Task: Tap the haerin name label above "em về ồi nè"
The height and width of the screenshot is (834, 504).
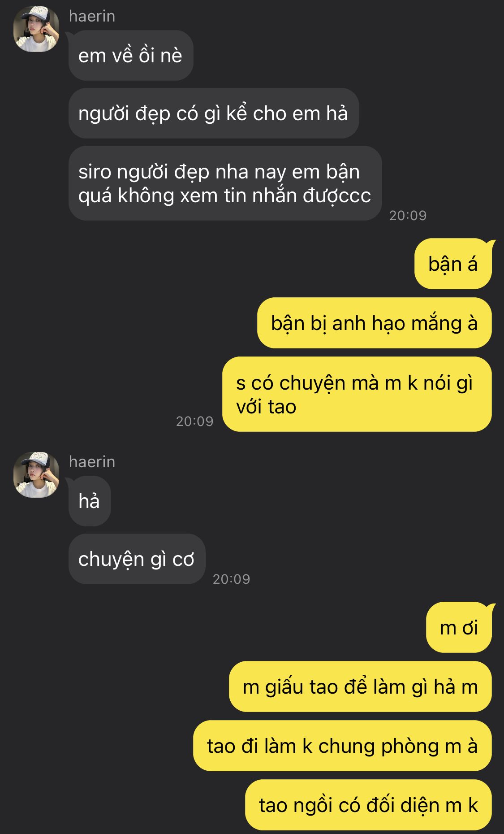Action: [x=92, y=16]
